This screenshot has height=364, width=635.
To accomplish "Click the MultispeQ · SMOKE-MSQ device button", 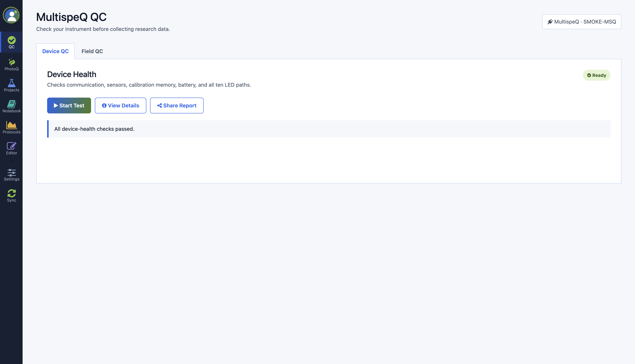I will click(581, 22).
